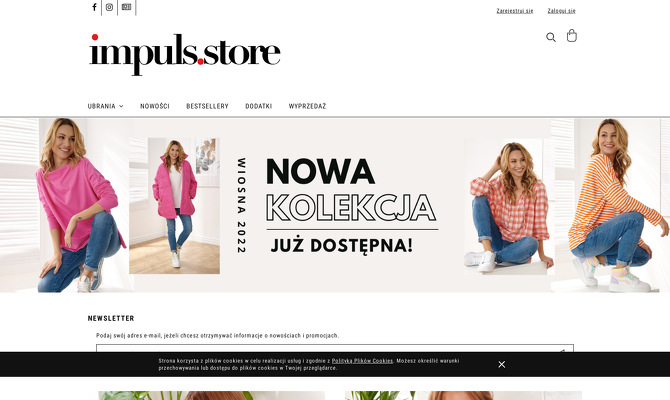Image resolution: width=670 pixels, height=400 pixels.
Task: Go to BESTSELLERY section
Action: coord(207,106)
